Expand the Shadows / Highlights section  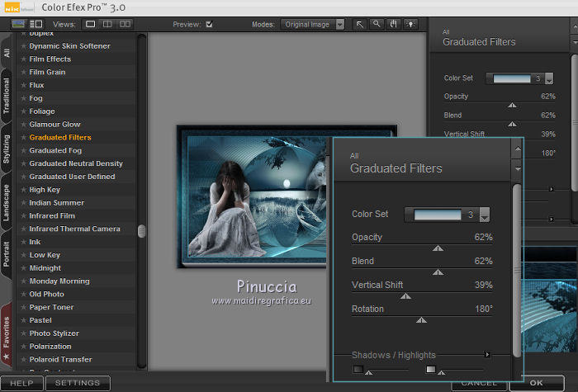click(x=487, y=355)
